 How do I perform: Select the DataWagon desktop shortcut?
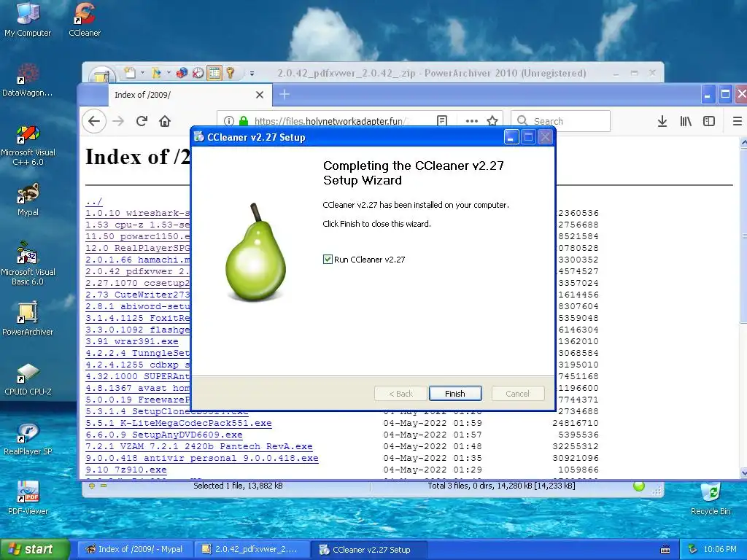[28, 79]
